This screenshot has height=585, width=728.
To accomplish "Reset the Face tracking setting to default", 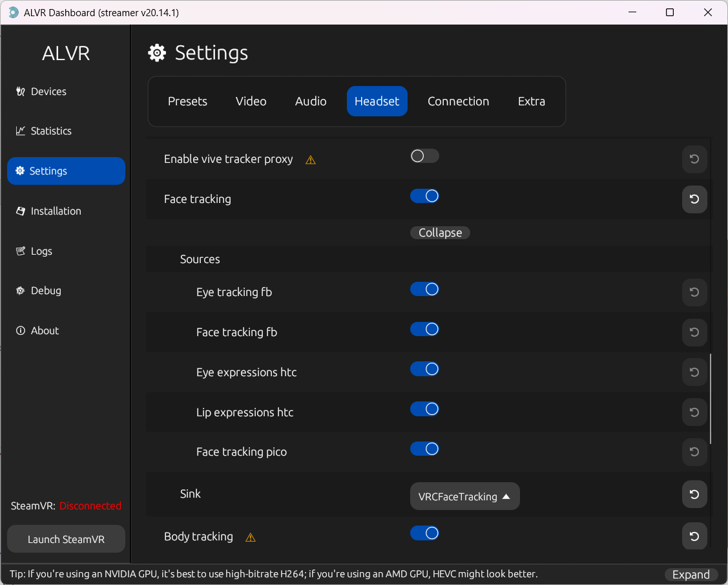I will tap(694, 199).
